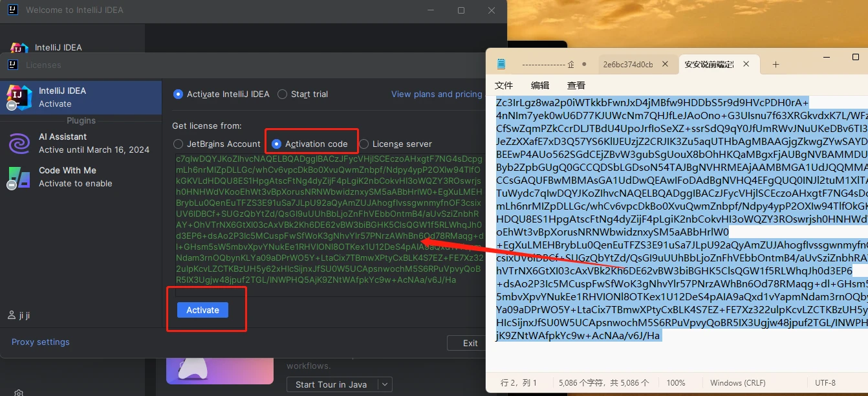This screenshot has height=396, width=868.
Task: Select the AI Assistant plugin entry
Action: (x=81, y=143)
